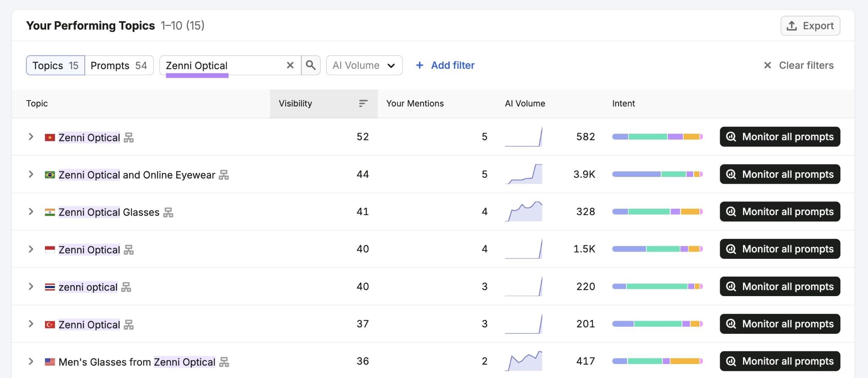Open the Men's Glasses from Zenni Optical topic

pos(137,362)
